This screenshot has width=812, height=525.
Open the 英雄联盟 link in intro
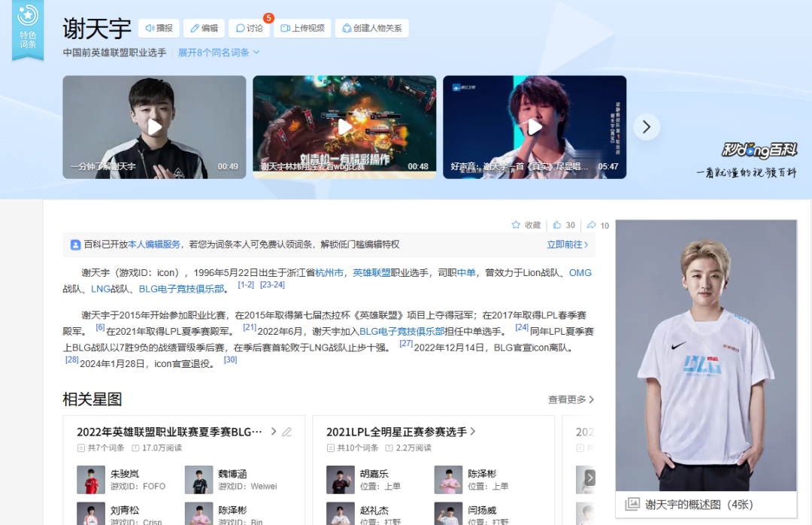coord(371,272)
